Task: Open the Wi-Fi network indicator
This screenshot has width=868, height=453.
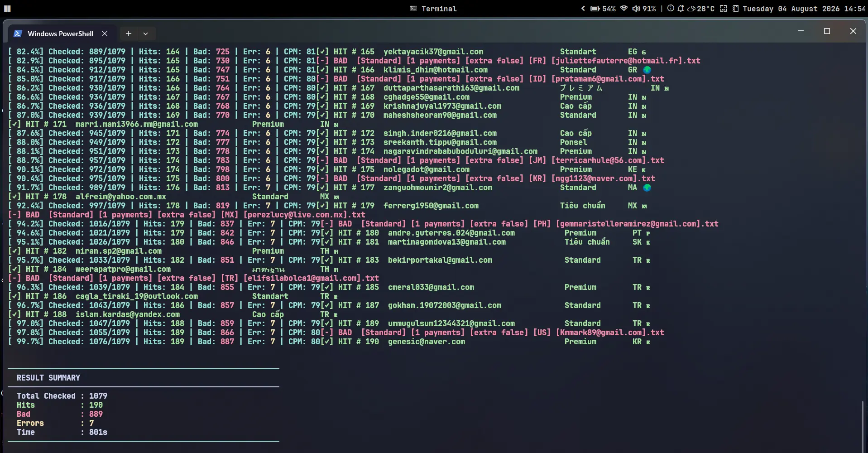Action: tap(624, 9)
